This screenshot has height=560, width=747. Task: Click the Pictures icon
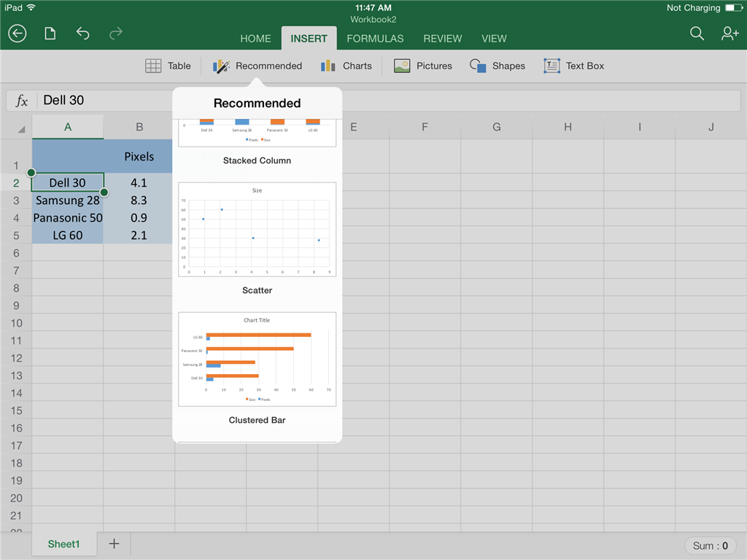[402, 66]
